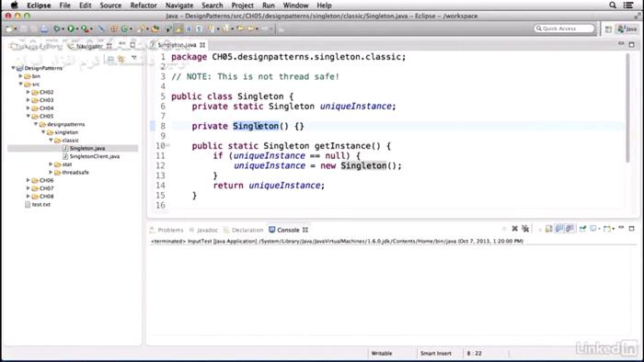Expand the threadsafe folder

51,172
